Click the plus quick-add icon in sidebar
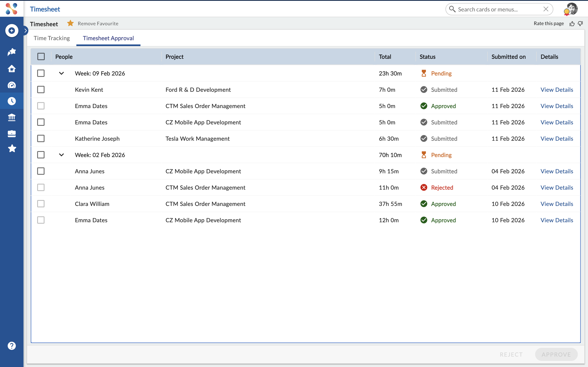 tap(12, 31)
